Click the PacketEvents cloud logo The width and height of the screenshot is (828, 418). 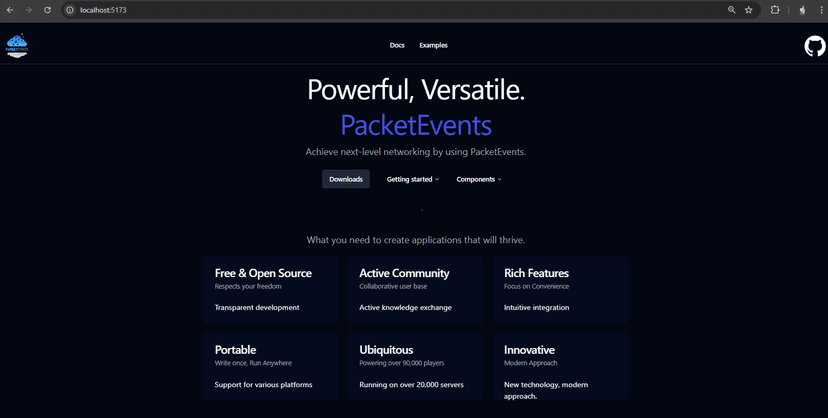pyautogui.click(x=17, y=46)
